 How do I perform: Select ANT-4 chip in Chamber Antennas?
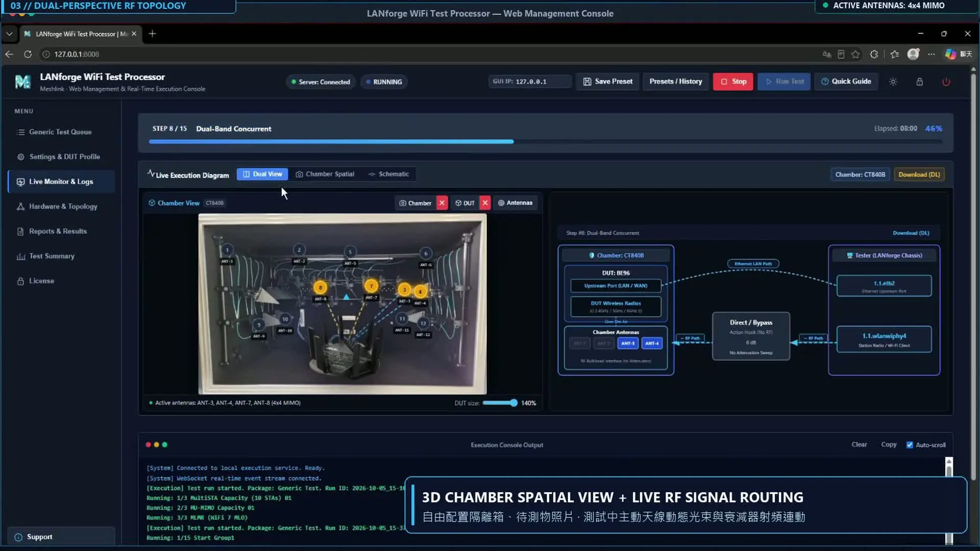[x=652, y=343]
